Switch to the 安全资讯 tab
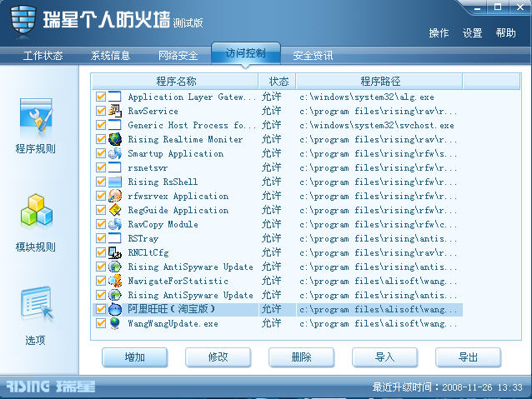The height and width of the screenshot is (399, 532). point(313,55)
